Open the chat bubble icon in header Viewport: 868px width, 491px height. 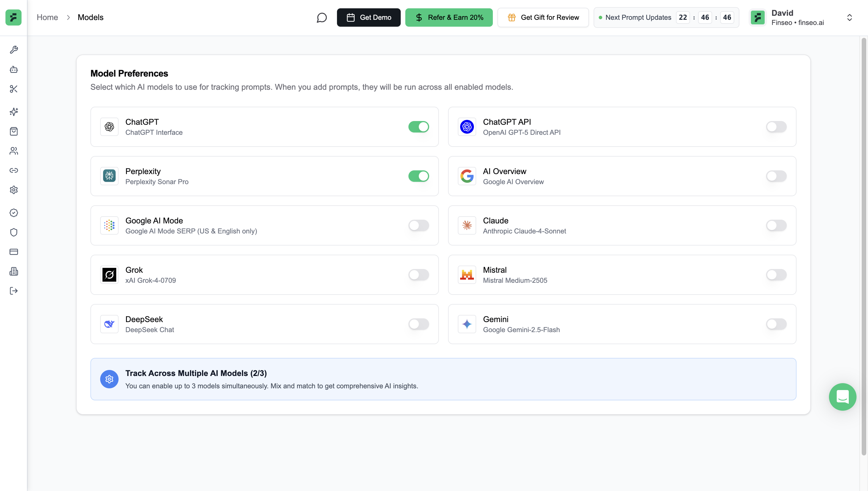[x=321, y=17]
